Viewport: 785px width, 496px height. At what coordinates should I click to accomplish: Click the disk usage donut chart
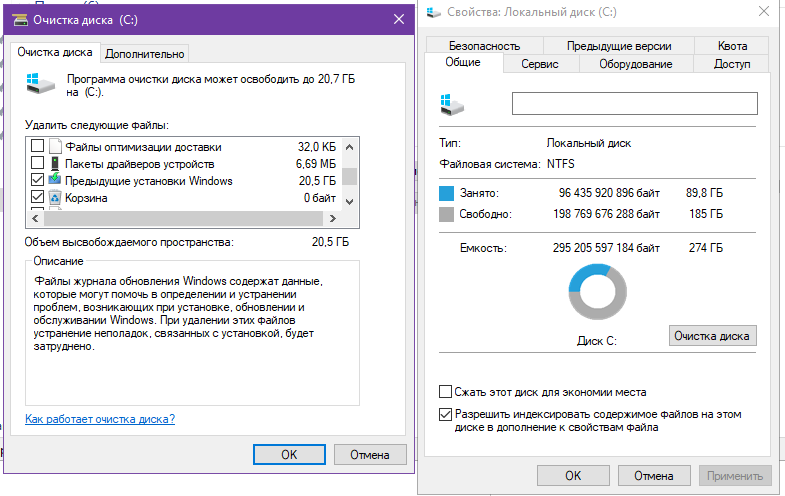(597, 292)
